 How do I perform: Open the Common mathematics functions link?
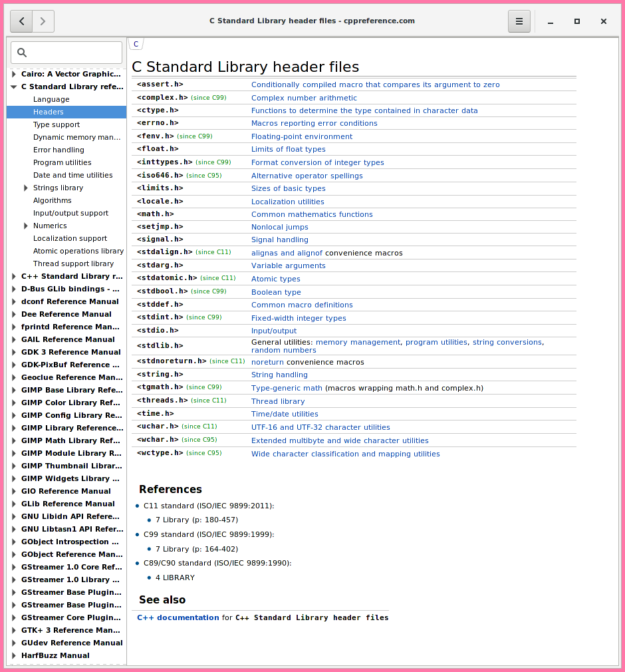coord(312,214)
